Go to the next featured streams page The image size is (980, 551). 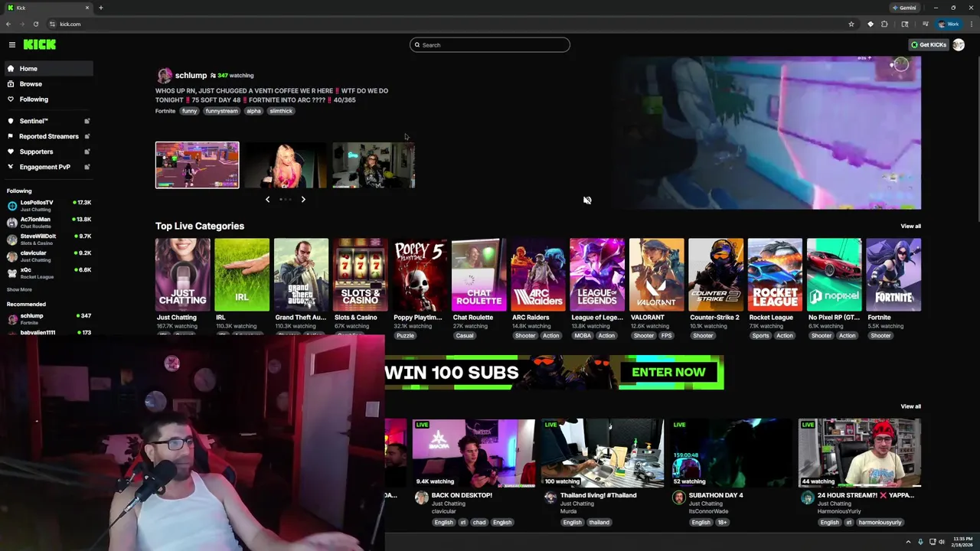[x=303, y=200]
